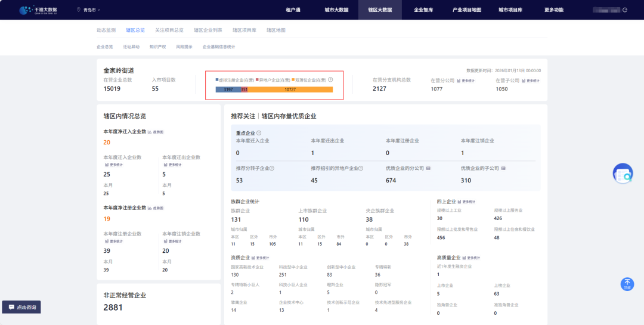Click the back-to-top arrow button
This screenshot has width=644, height=325.
627,284
